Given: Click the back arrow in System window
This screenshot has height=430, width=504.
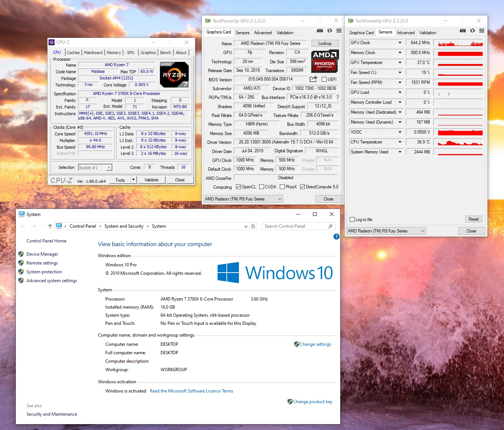Looking at the screenshot, I should (x=23, y=226).
